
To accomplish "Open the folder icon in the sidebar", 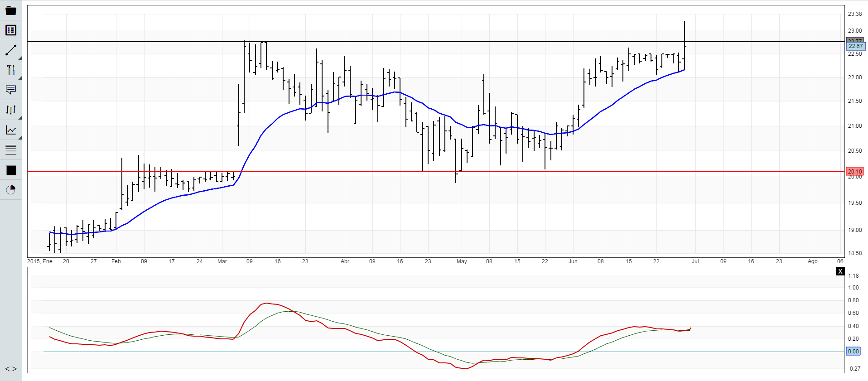I will 11,10.
